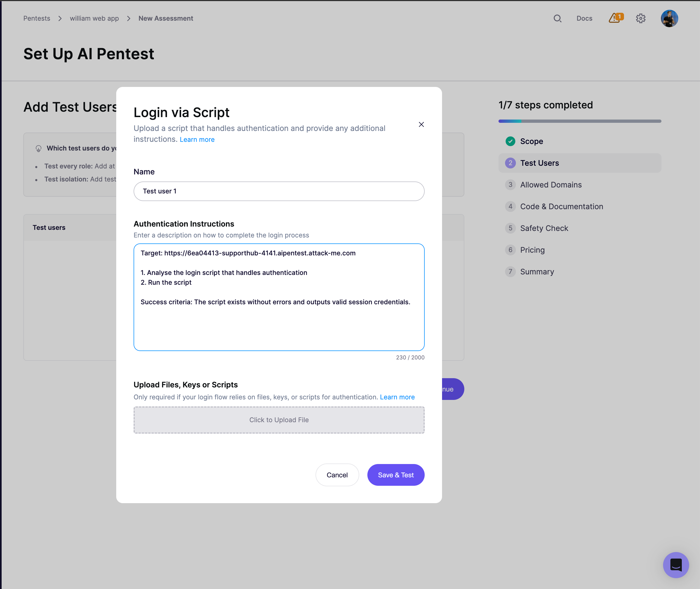This screenshot has height=589, width=700.
Task: Click to Upload File dropzone
Action: [279, 420]
